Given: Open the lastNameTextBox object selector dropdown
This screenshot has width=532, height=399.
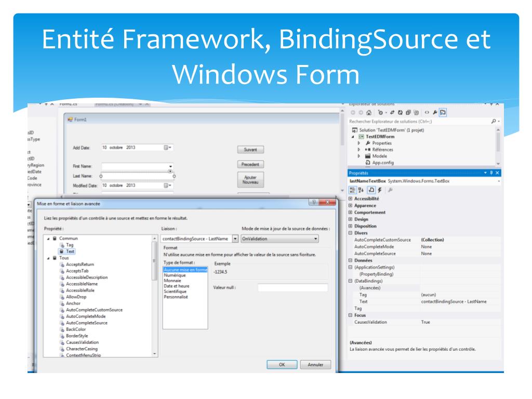Looking at the screenshot, I should (x=499, y=181).
